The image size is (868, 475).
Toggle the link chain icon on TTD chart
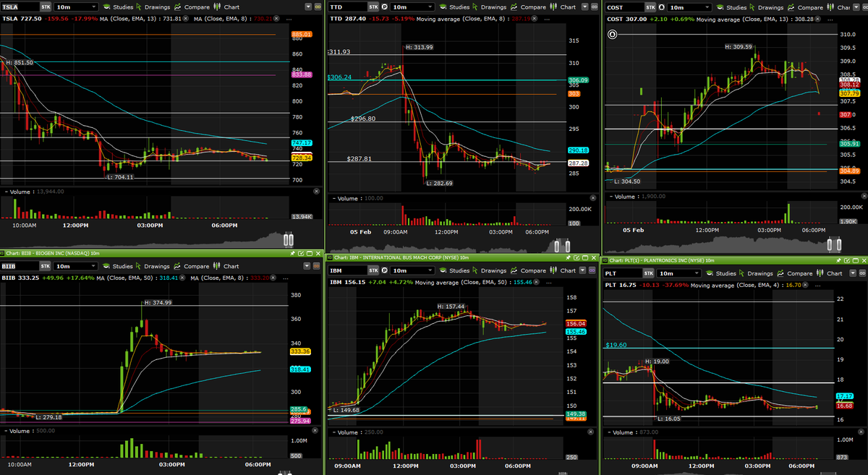[x=594, y=7]
